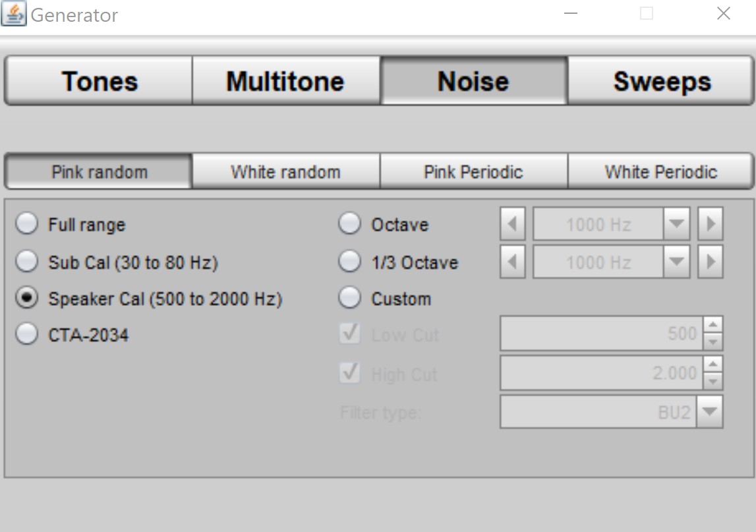Switch to the Sweeps tab
This screenshot has height=532, width=756.
662,82
